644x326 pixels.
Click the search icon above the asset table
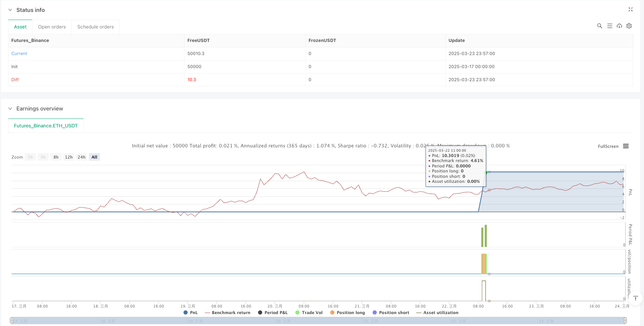coord(599,26)
